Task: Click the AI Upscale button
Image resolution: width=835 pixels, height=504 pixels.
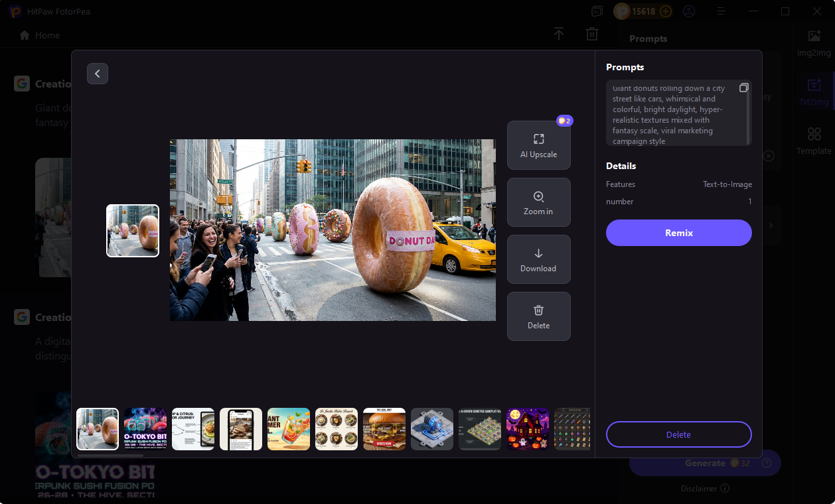Action: [538, 145]
